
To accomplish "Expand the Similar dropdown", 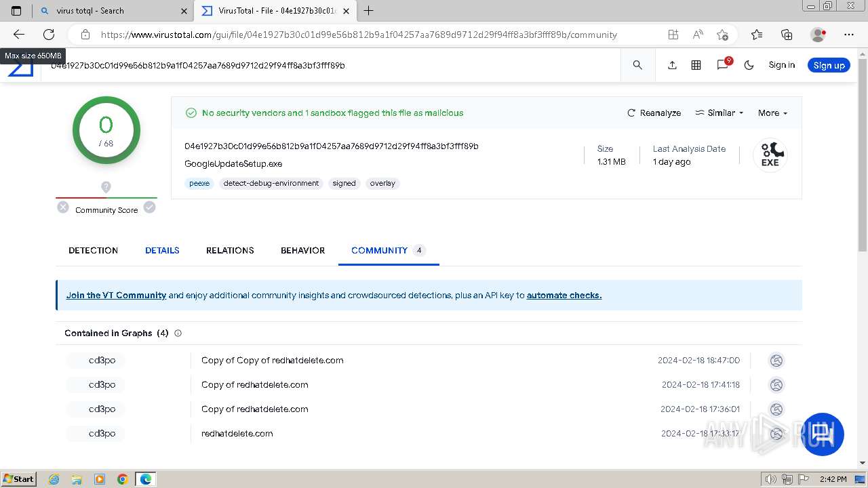I will coord(719,113).
